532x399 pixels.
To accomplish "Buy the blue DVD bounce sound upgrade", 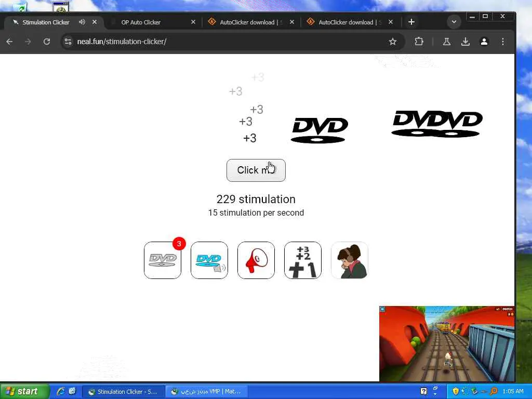I will (209, 260).
